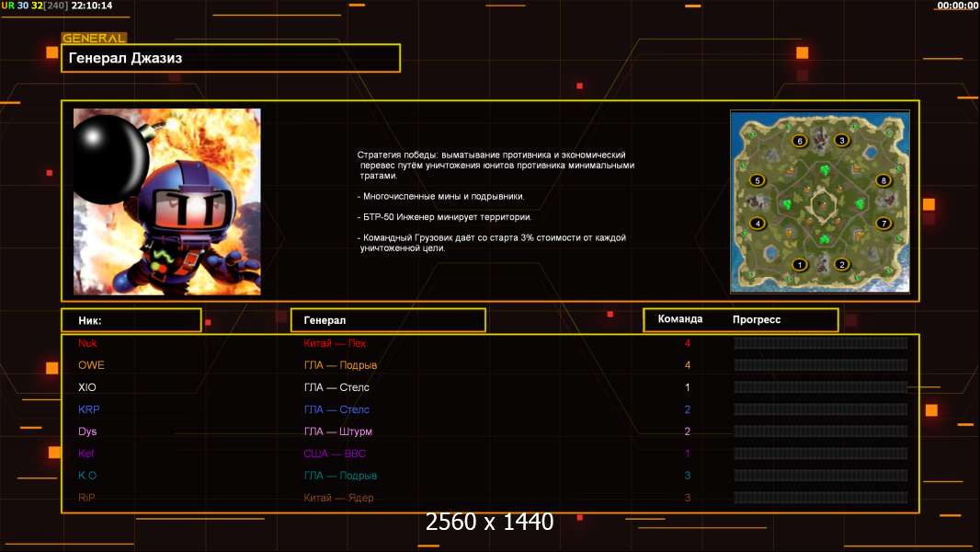Select player Nuk in the list
980x552 pixels.
point(87,343)
